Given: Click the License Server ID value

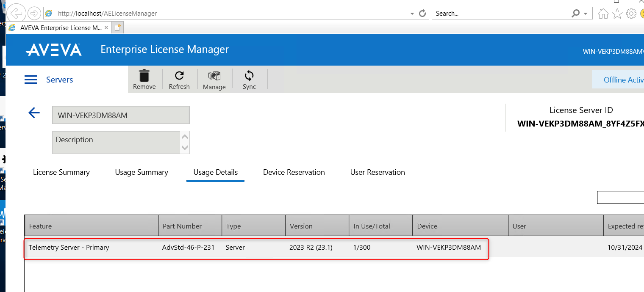Looking at the screenshot, I should click(580, 124).
